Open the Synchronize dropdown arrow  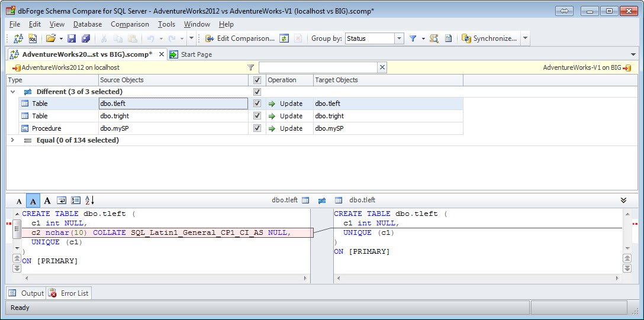525,38
